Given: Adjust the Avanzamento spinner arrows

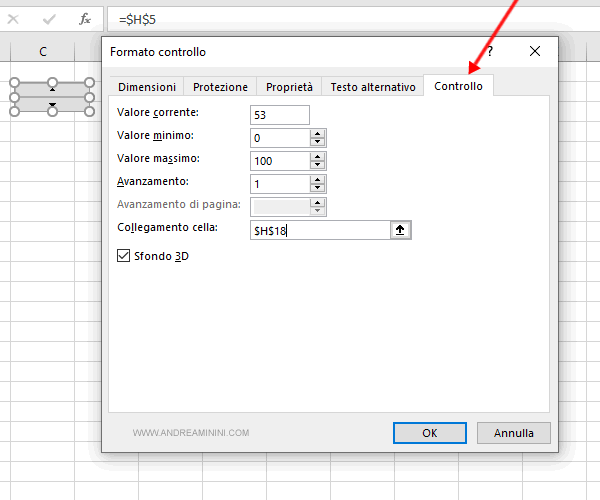Looking at the screenshot, I should [318, 184].
